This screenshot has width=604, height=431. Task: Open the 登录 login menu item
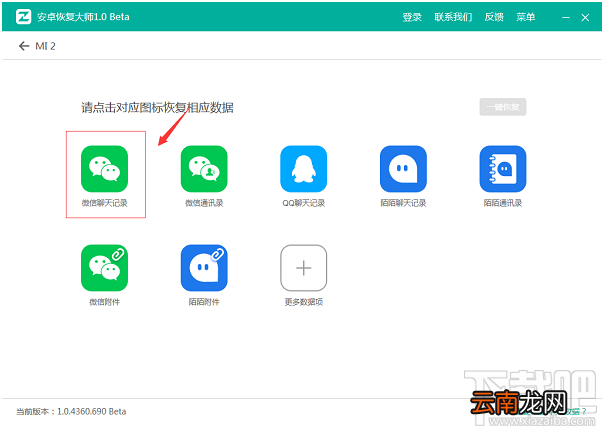pyautogui.click(x=412, y=17)
